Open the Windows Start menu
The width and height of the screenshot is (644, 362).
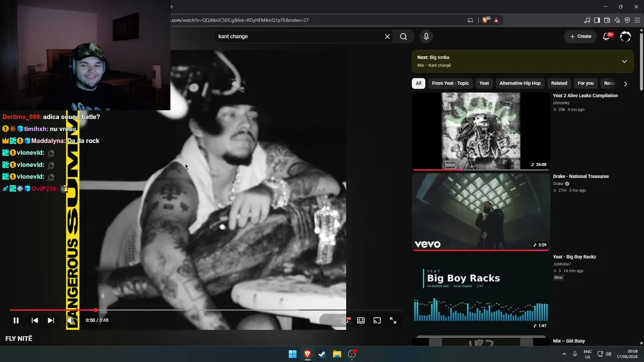[292, 354]
